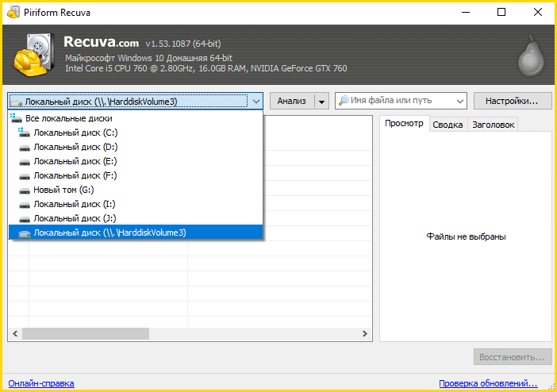Click the Piriform pear logo
Screen dimensions: 557x392
pyautogui.click(x=532, y=56)
